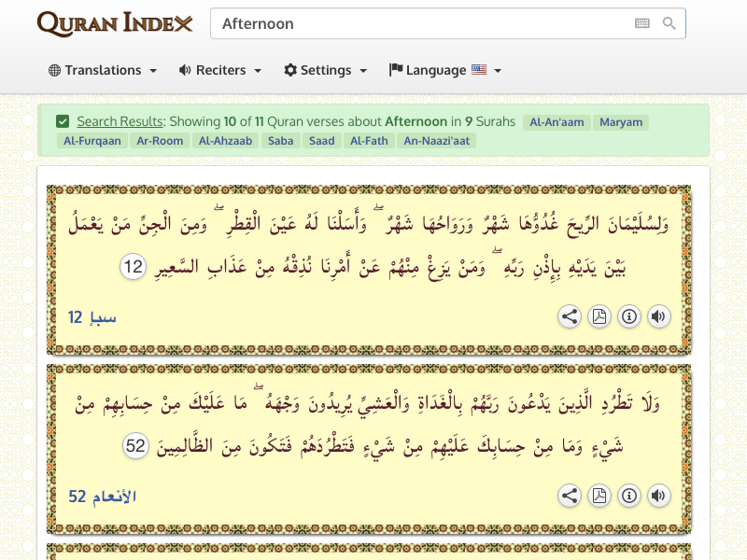Select the An-Naazi'aat surah tag
Image resolution: width=747 pixels, height=560 pixels.
point(436,141)
